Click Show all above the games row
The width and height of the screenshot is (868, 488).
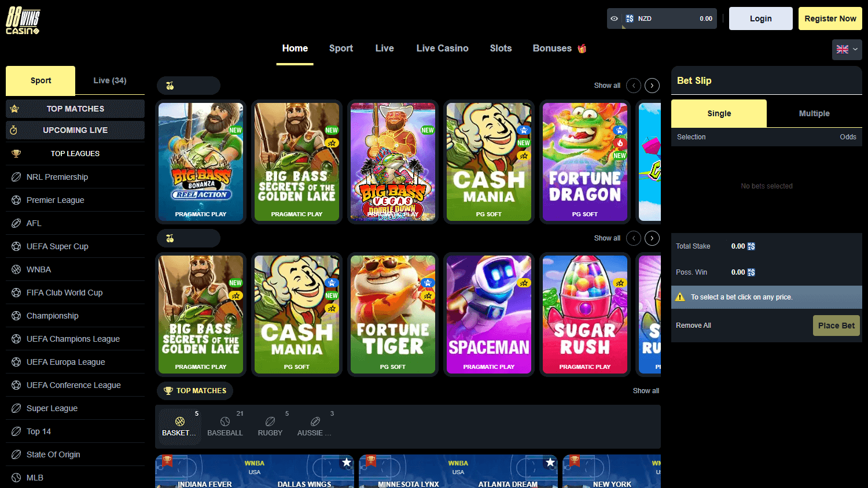606,85
